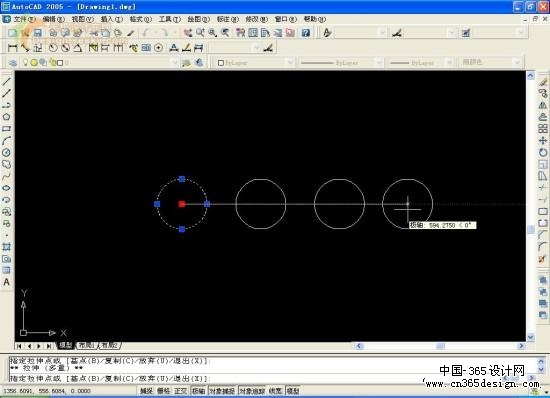Select the Rotate modify tool

pyautogui.click(x=543, y=153)
